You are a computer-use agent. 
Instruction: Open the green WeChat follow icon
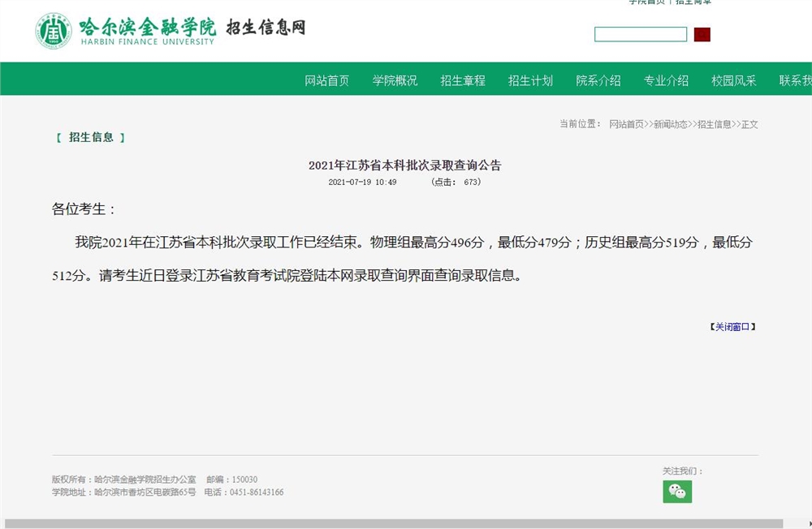[677, 491]
